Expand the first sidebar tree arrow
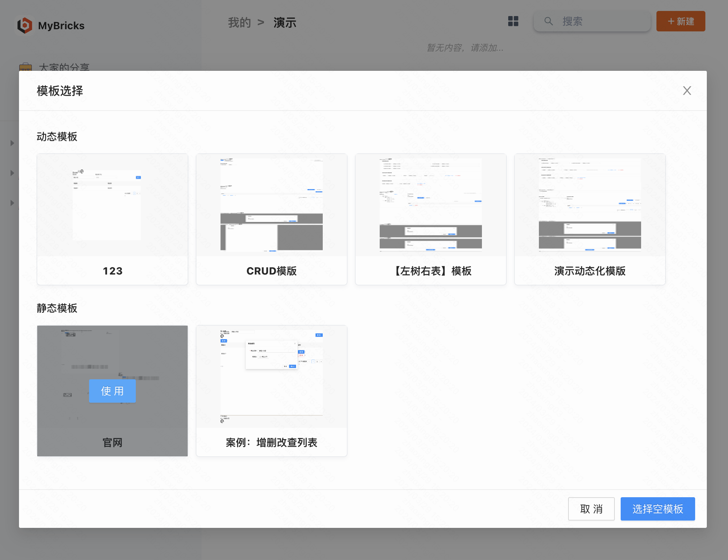728x560 pixels. click(x=12, y=143)
